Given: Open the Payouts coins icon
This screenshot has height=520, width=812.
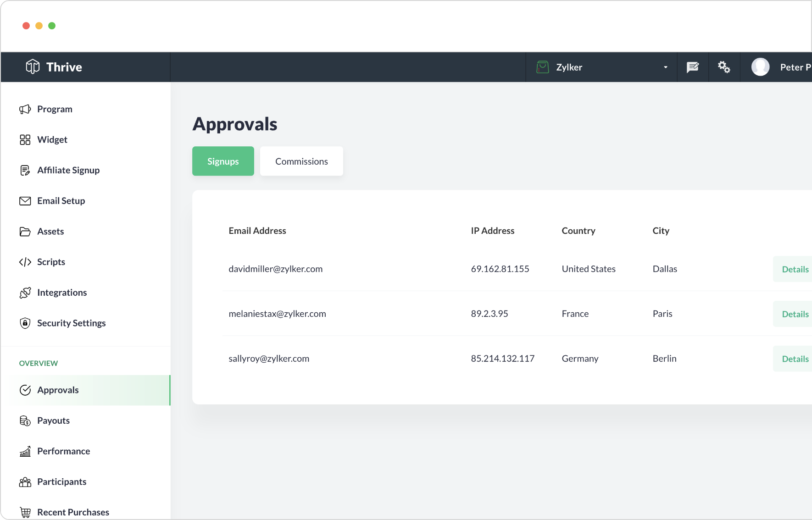Looking at the screenshot, I should click(25, 420).
